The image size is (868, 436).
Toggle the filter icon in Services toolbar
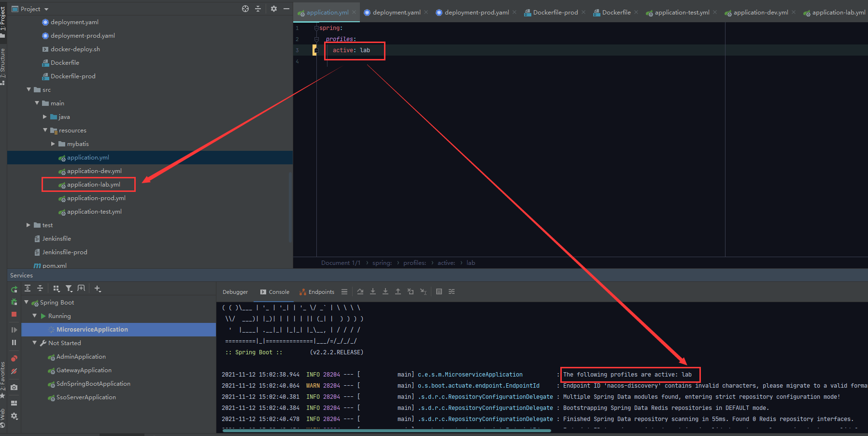(69, 288)
